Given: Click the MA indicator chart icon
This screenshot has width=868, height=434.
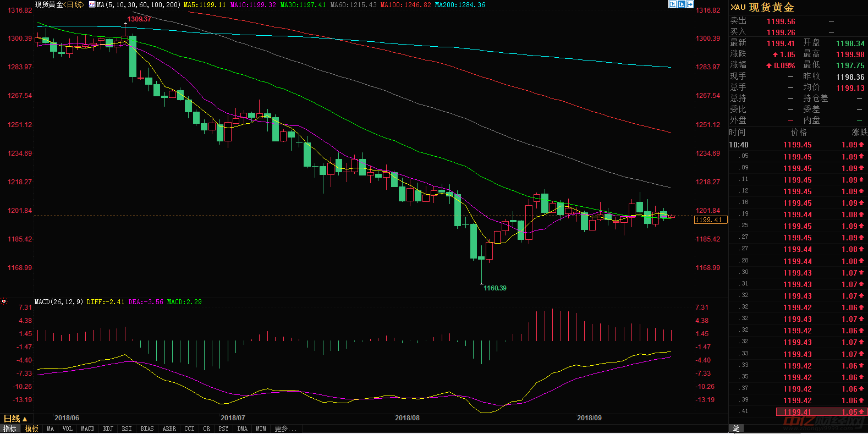Looking at the screenshot, I should click(92, 4).
